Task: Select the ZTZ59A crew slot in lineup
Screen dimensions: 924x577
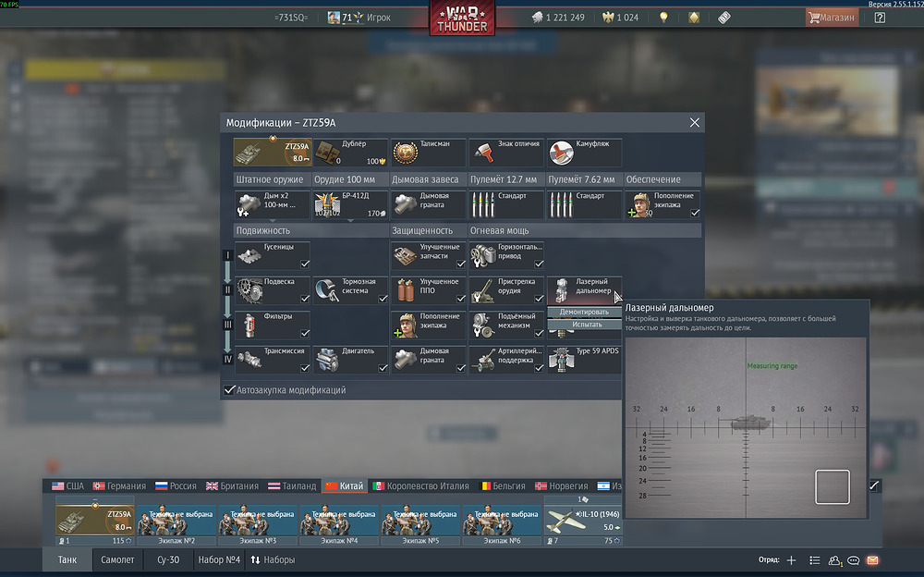Action: coord(95,521)
